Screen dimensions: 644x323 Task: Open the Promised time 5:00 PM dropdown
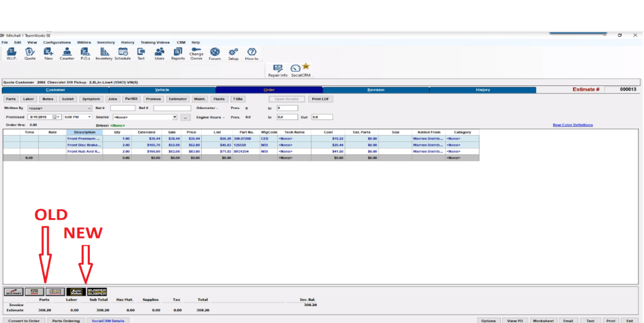(x=90, y=117)
